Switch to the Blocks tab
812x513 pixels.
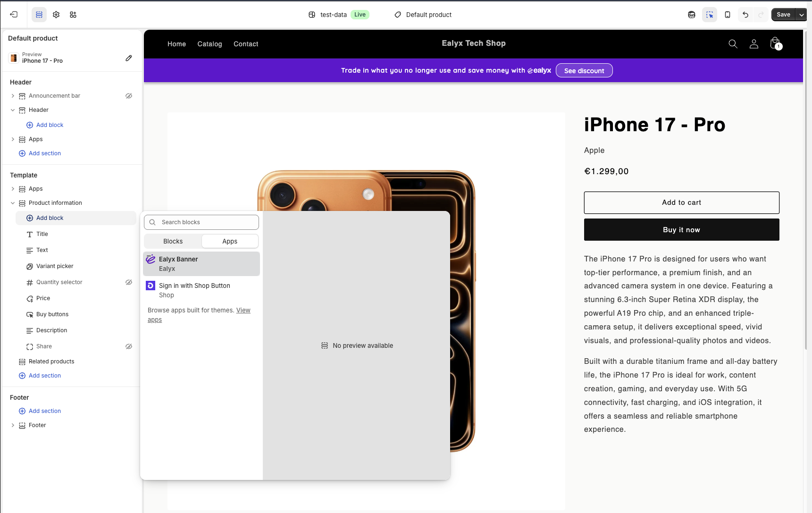(x=173, y=241)
